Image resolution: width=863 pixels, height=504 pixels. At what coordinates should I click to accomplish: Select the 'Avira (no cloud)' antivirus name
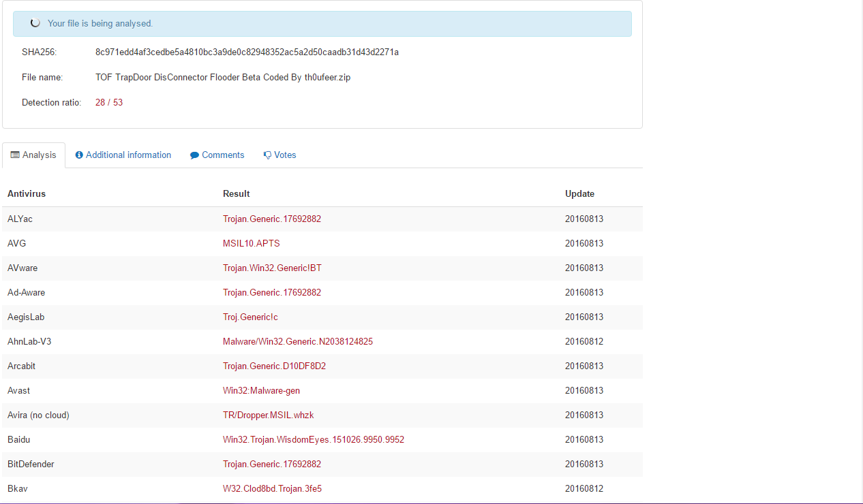pos(38,415)
